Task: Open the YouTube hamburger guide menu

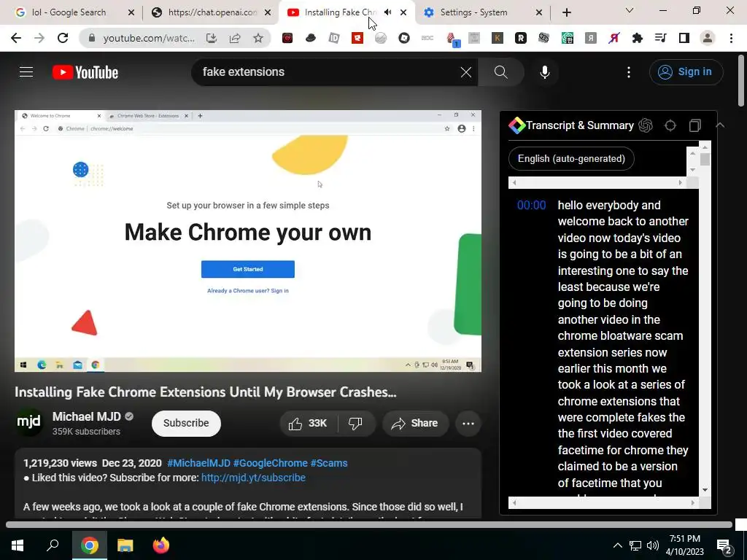Action: tap(26, 72)
